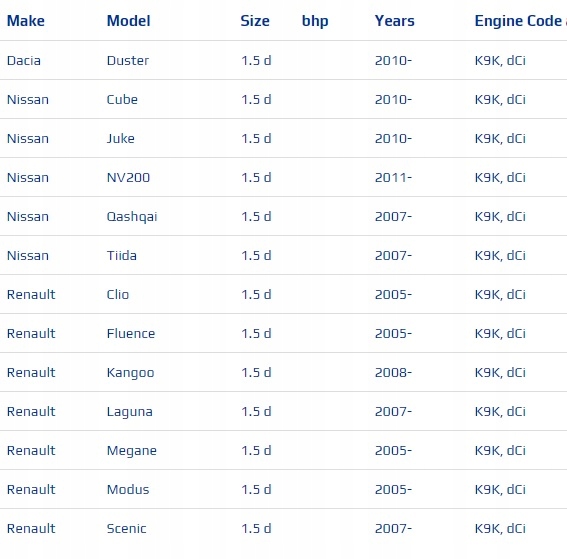Screen dimensions: 567x559
Task: Select the Modus model cell
Action: (x=128, y=490)
